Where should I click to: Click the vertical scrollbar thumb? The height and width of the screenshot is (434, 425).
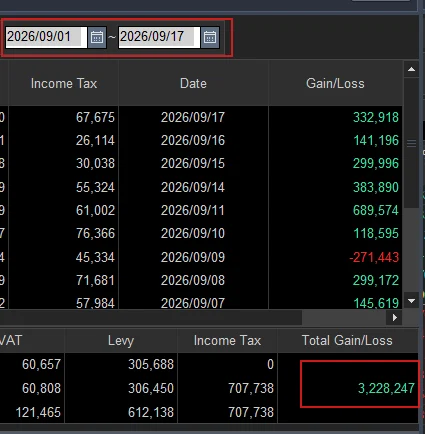pyautogui.click(x=411, y=143)
